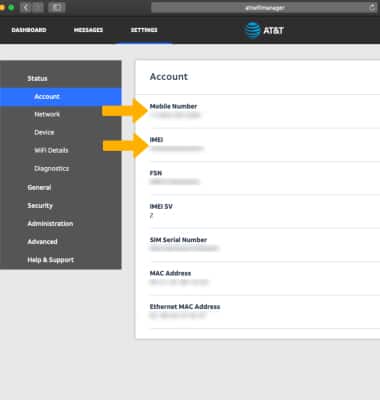Select Account in the Status submenu

(61, 97)
